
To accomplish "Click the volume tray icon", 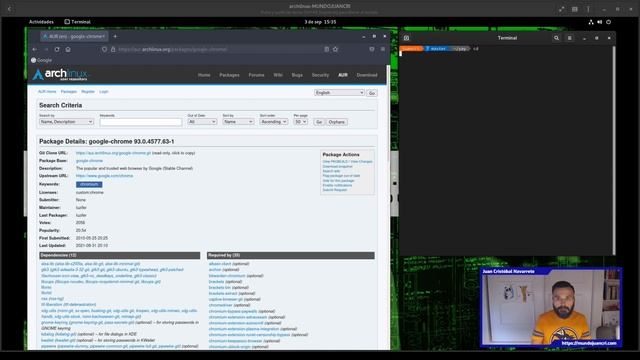I will click(600, 22).
